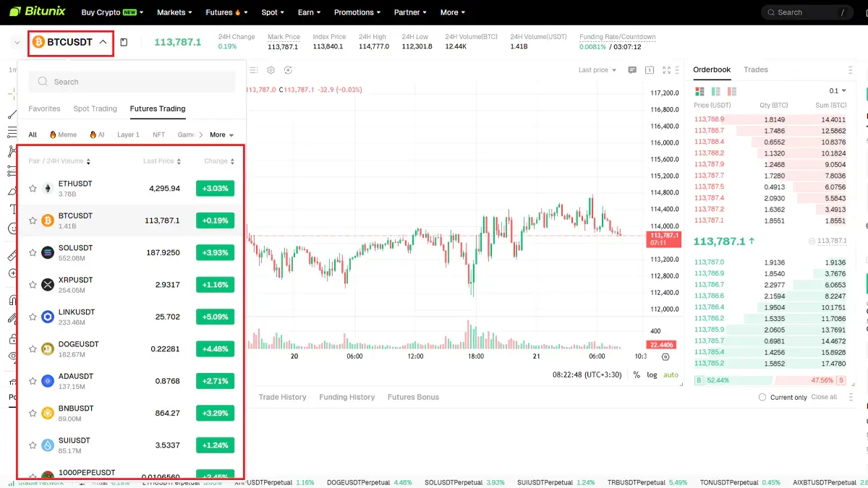
Task: Open the Last price dropdown
Action: pyautogui.click(x=597, y=70)
